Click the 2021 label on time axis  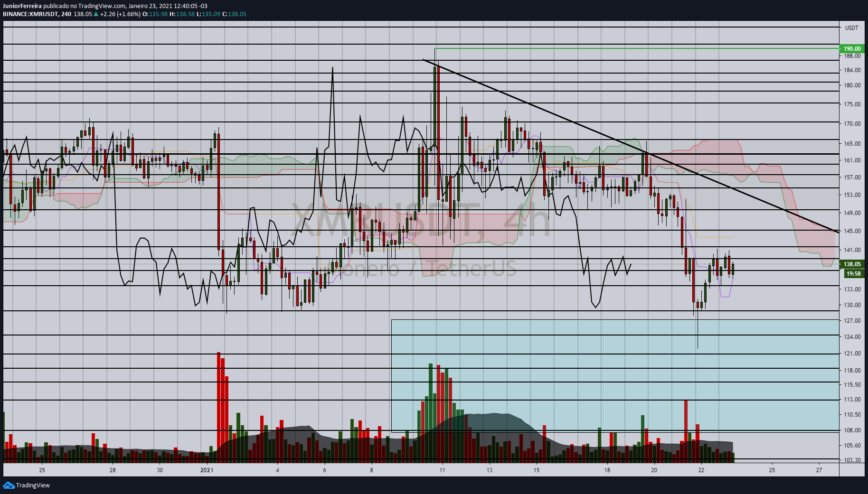207,470
